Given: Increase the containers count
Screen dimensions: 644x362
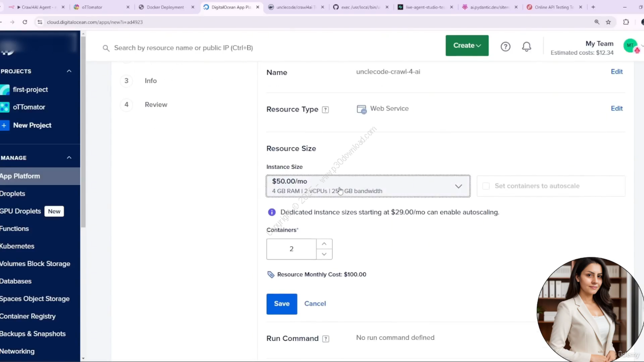Looking at the screenshot, I should coord(324,244).
